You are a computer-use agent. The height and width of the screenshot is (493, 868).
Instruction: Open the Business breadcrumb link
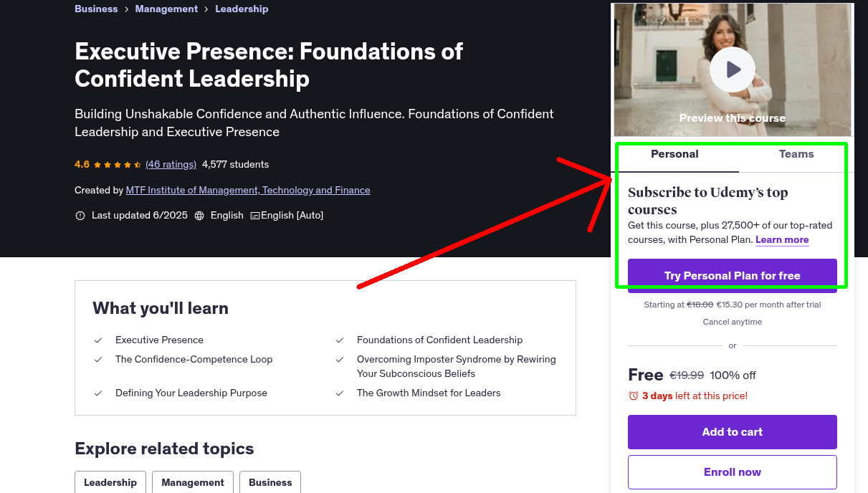[x=96, y=9]
